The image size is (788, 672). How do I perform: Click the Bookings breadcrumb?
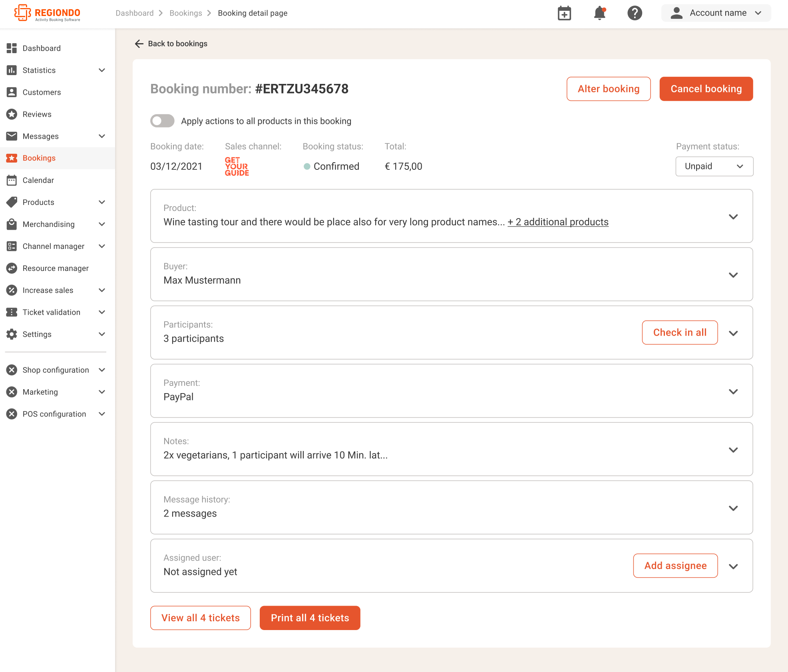click(186, 13)
